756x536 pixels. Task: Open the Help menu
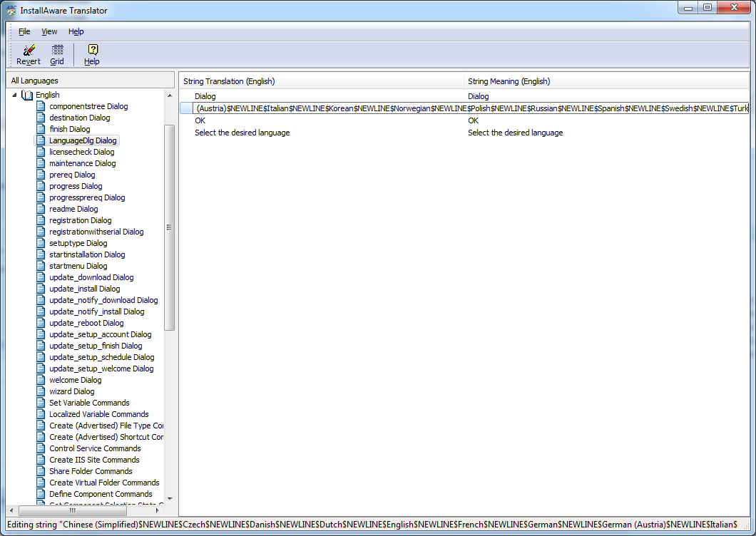click(x=76, y=31)
